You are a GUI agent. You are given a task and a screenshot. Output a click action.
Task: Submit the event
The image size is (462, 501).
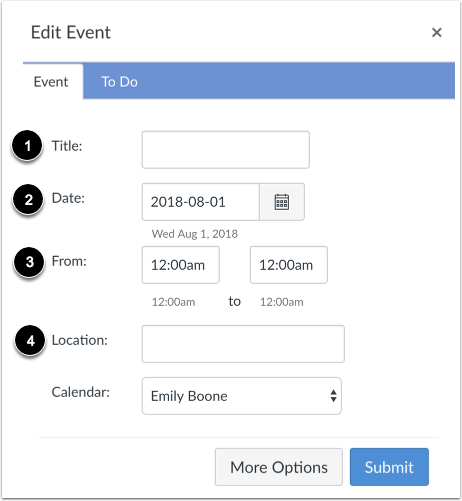[x=389, y=467]
